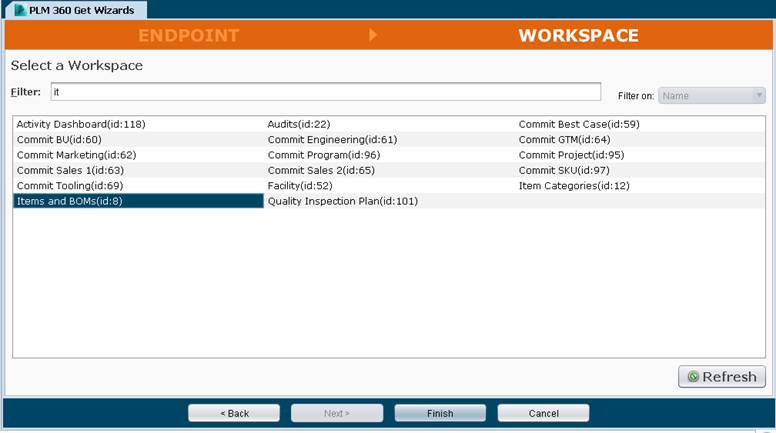Cancel the wizard
The image size is (776, 433).
point(543,413)
